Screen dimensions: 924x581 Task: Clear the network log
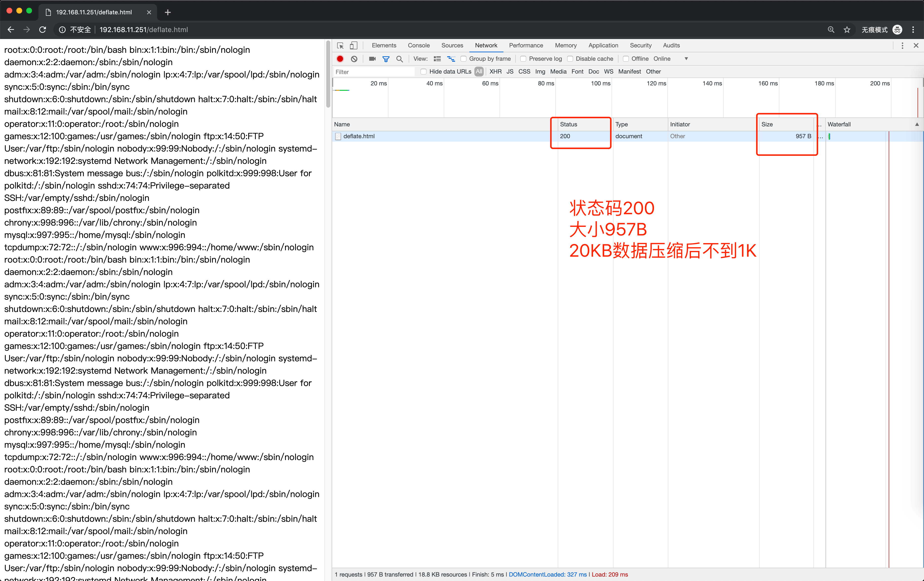click(354, 59)
